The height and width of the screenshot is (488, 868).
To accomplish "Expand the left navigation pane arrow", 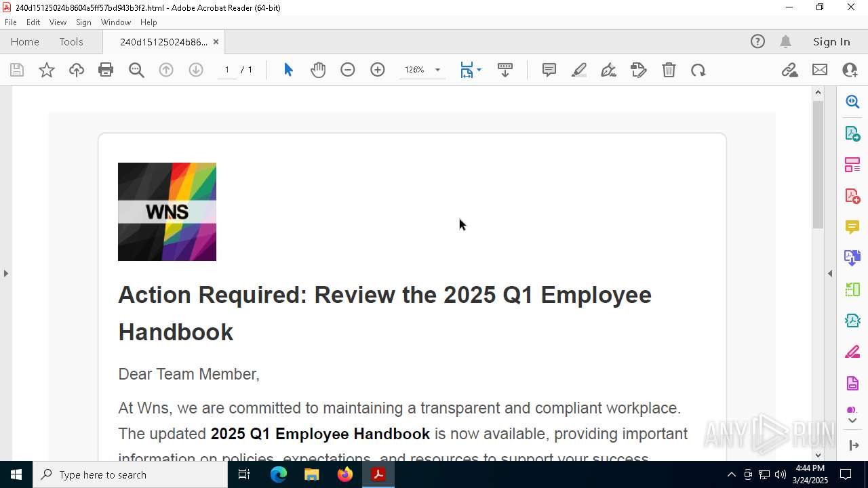I will coord(6,273).
